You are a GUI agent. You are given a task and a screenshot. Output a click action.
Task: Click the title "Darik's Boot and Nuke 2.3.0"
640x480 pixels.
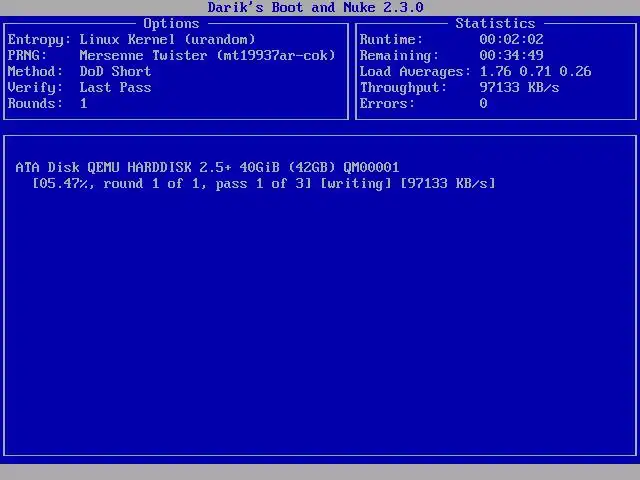tap(316, 7)
